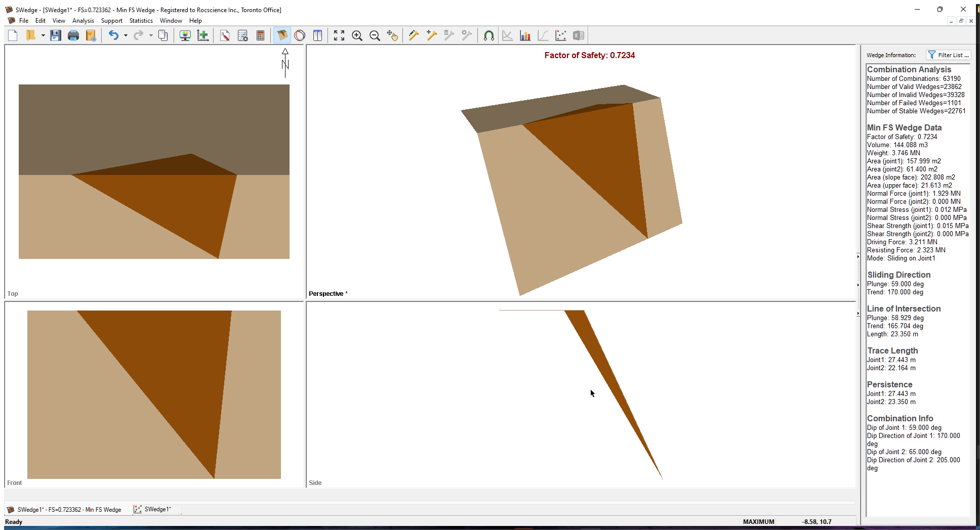Click the greyed curve plot icon
The image size is (980, 530).
pos(543,35)
